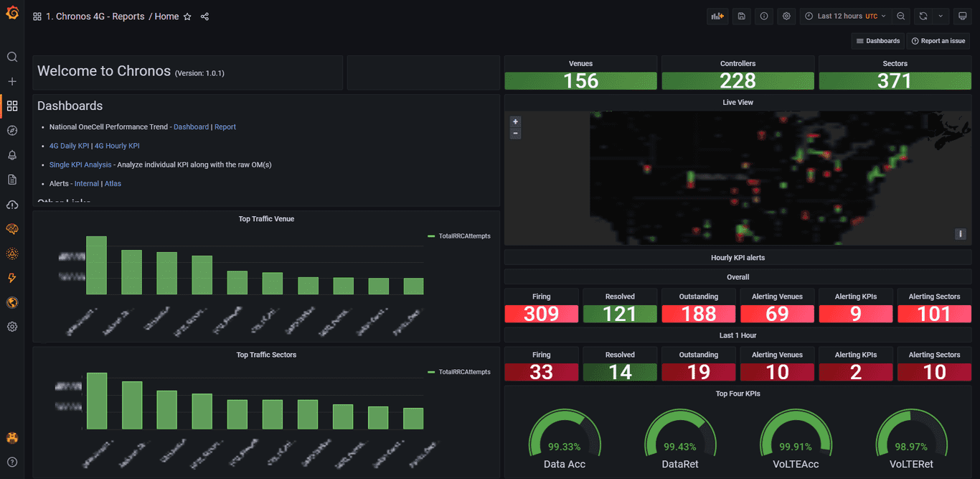Zoom in on the Live View map
The width and height of the screenshot is (980, 479).
[x=515, y=122]
